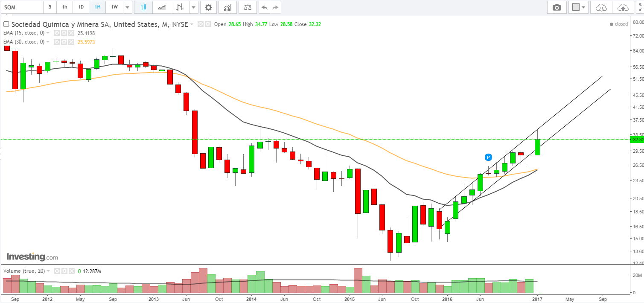The height and width of the screenshot is (303, 644).
Task: Open chart properties gear in the toolbar
Action: click(208, 7)
